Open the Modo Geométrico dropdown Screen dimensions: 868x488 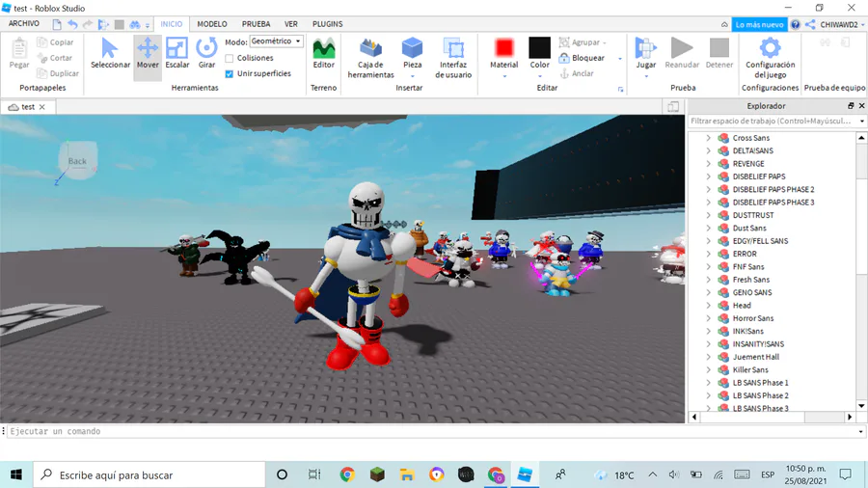tap(276, 41)
